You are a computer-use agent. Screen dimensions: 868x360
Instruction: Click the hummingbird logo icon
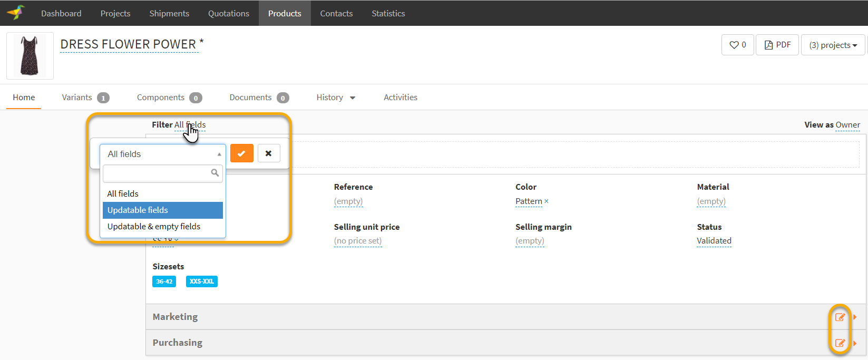pos(16,13)
